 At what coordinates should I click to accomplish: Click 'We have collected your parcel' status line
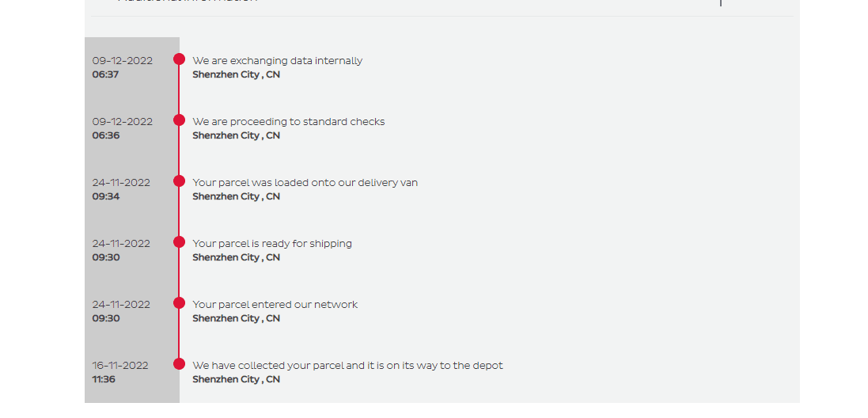[347, 366]
